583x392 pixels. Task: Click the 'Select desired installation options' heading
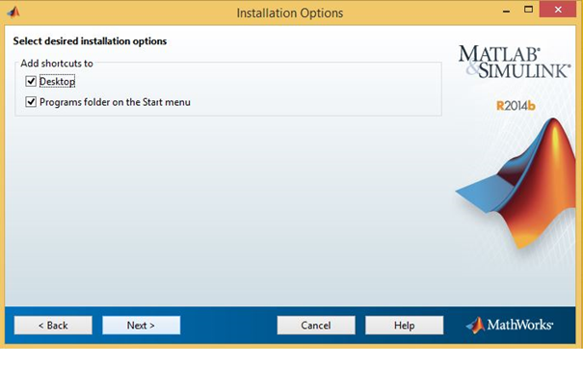[90, 40]
